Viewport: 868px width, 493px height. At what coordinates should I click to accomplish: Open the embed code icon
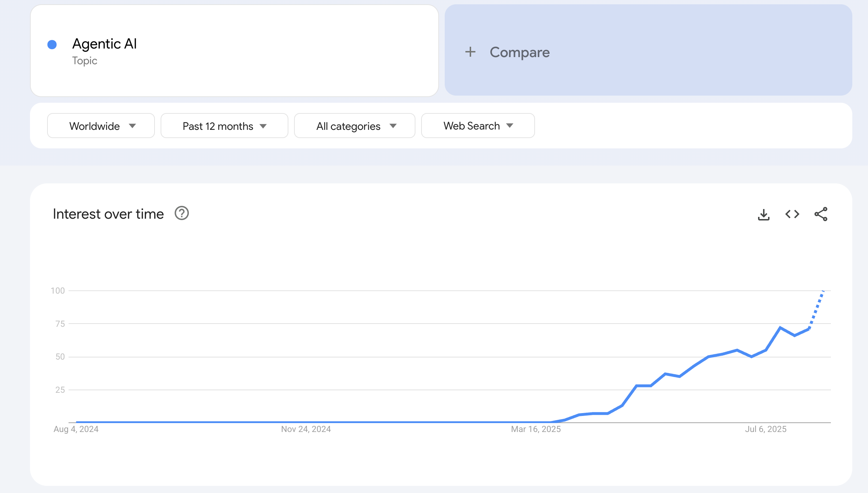pyautogui.click(x=792, y=214)
